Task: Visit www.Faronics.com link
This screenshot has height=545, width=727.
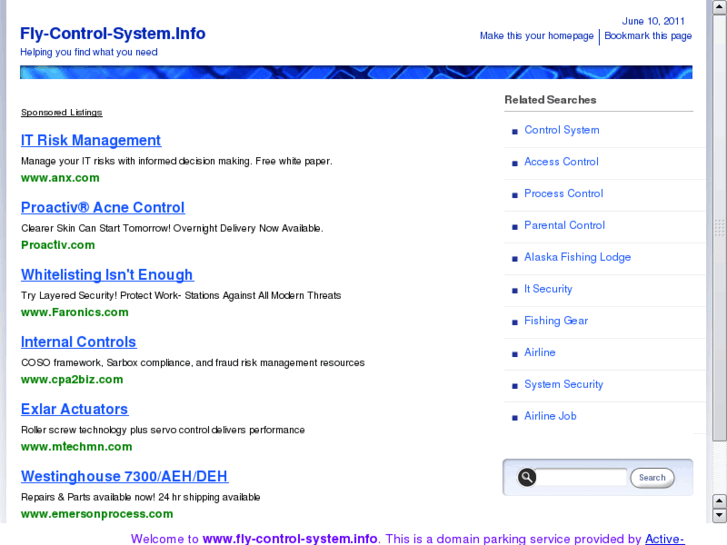Action: (75, 312)
